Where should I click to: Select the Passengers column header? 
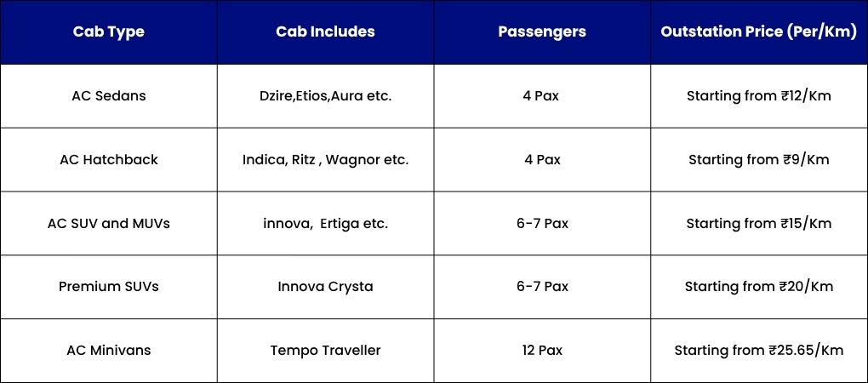click(542, 32)
